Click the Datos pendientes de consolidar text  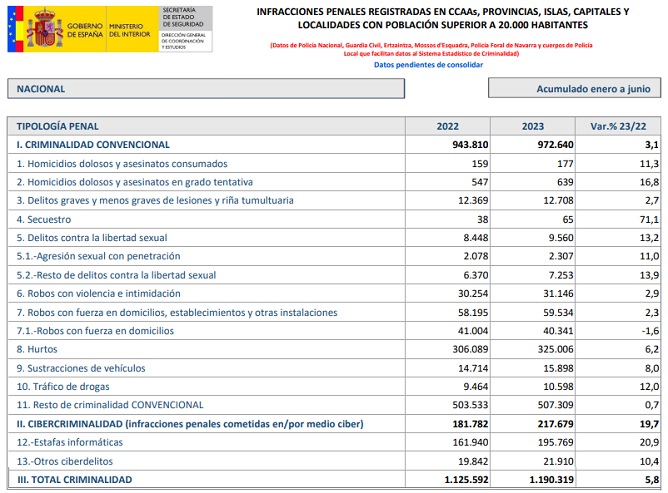(428, 64)
